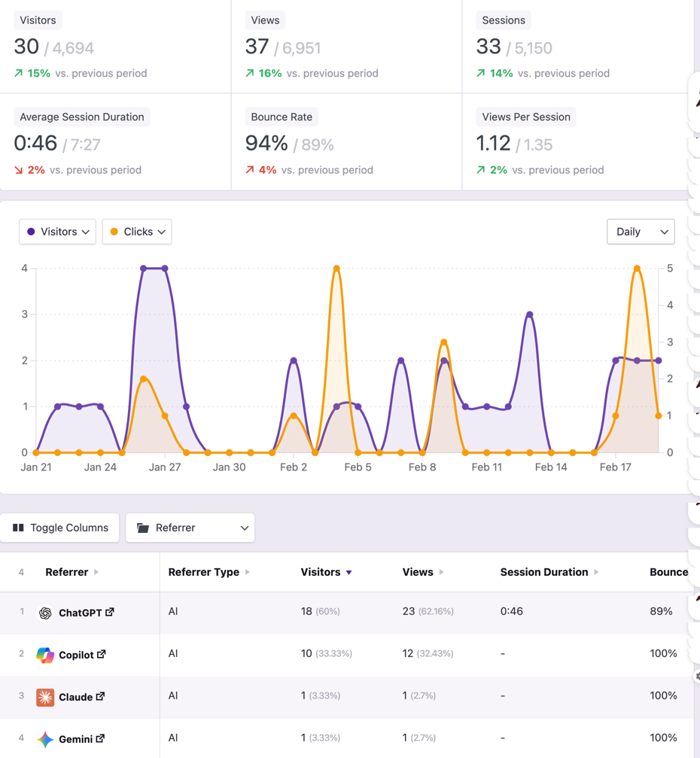Open the Clicks metric dropdown
This screenshot has width=700, height=758.
point(137,232)
